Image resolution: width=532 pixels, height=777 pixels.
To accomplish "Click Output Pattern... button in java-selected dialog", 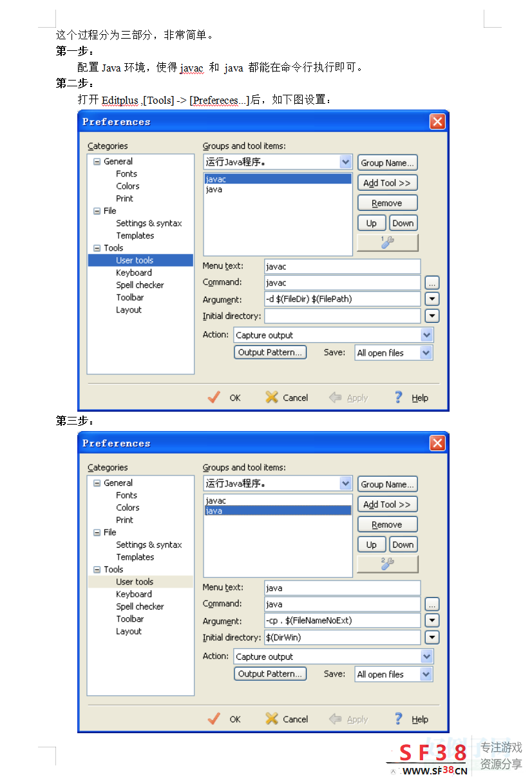I will coord(270,674).
